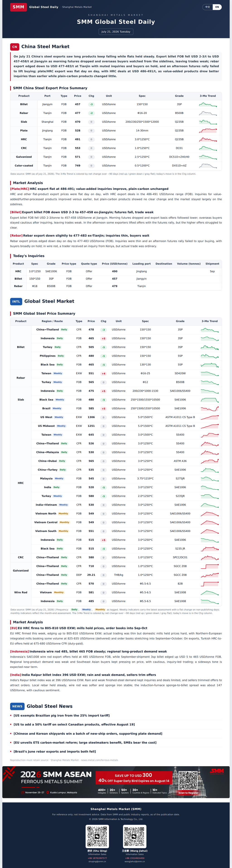The height and width of the screenshot is (868, 232).
Task: Click the red SMM logo badge
Action: pos(18,7)
